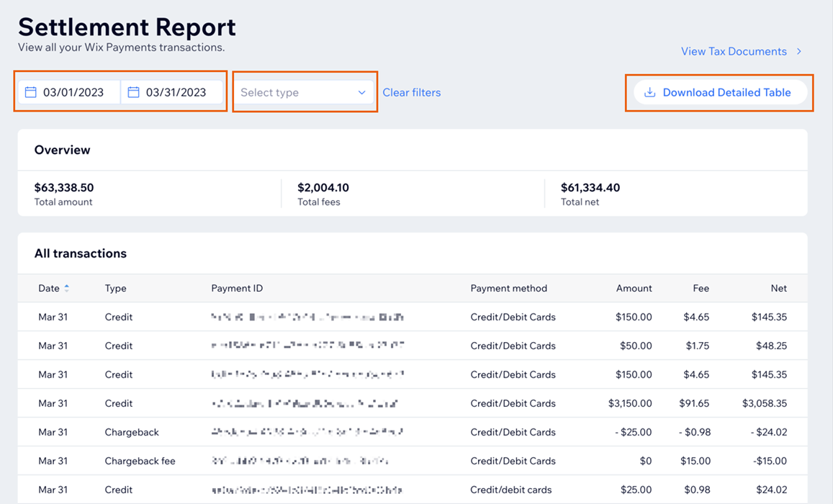Click the $25.00 amount in last row

tap(636, 490)
